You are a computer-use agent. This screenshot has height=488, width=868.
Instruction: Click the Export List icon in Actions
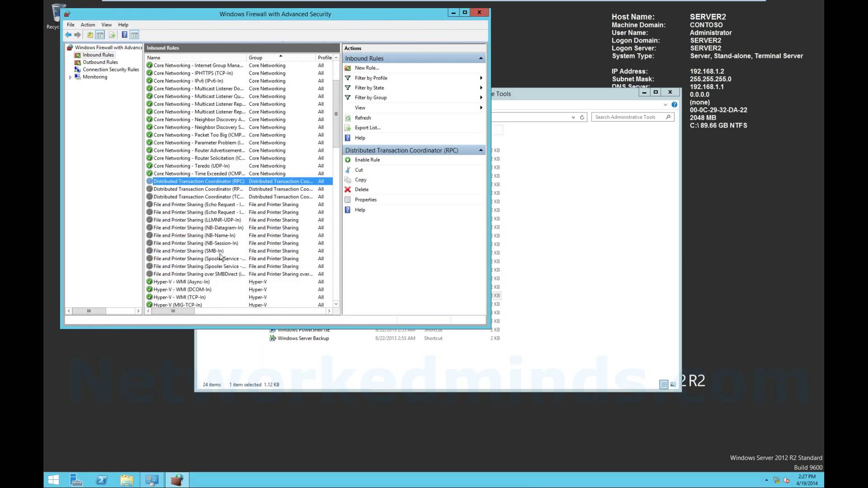point(348,128)
